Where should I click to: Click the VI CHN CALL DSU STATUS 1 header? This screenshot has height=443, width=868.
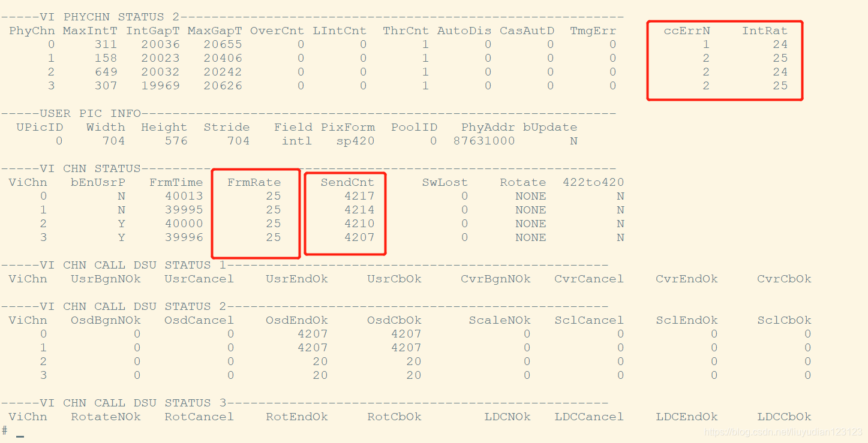click(133, 265)
